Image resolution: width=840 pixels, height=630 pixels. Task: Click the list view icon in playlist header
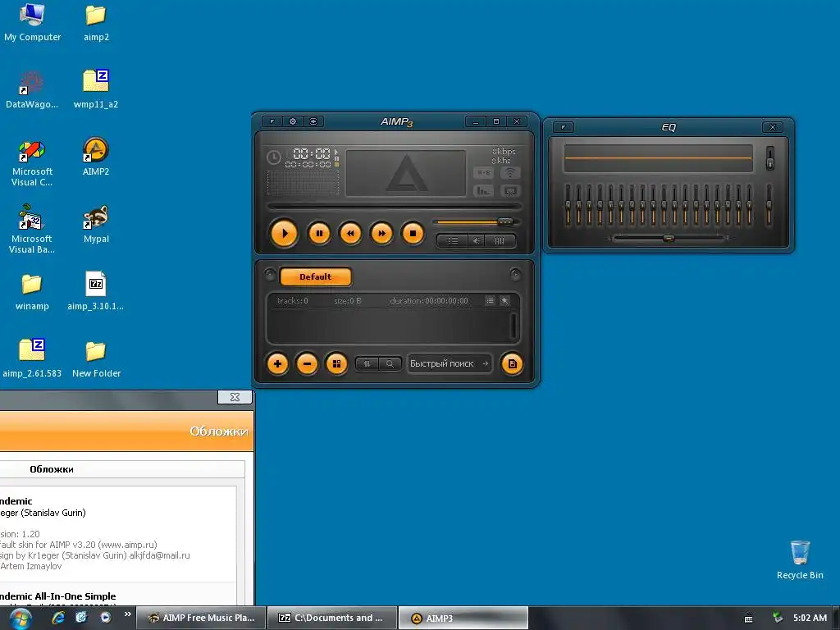(490, 301)
